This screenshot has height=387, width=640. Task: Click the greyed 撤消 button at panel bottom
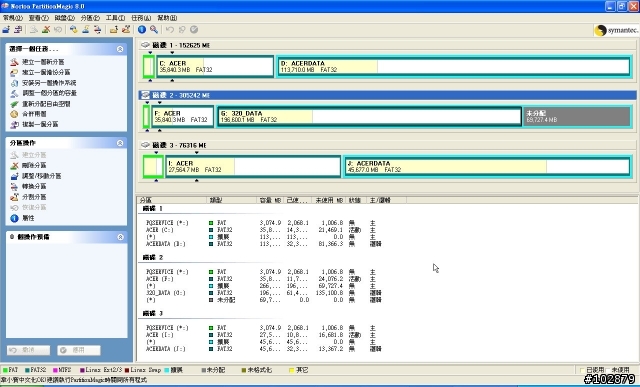pos(28,350)
